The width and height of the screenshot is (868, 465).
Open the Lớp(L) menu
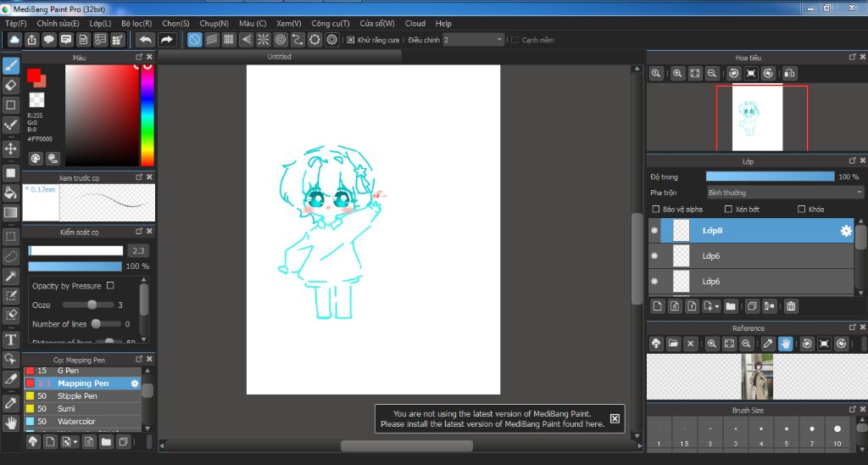(x=100, y=23)
